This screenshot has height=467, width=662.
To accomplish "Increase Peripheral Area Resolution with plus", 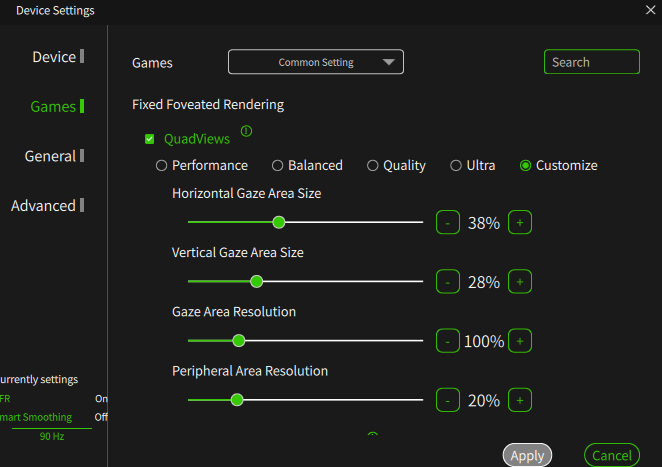I will coord(519,400).
